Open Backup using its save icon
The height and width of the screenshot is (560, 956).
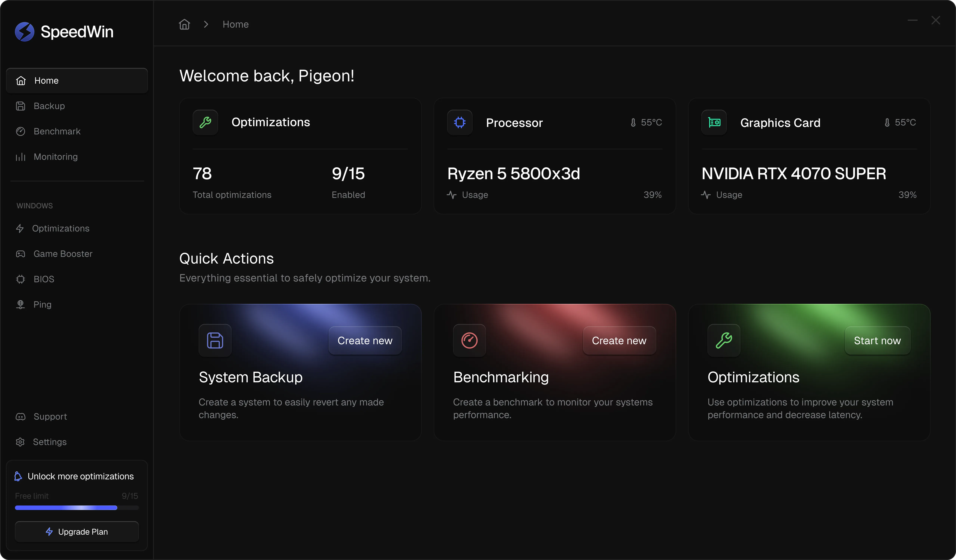coord(21,106)
